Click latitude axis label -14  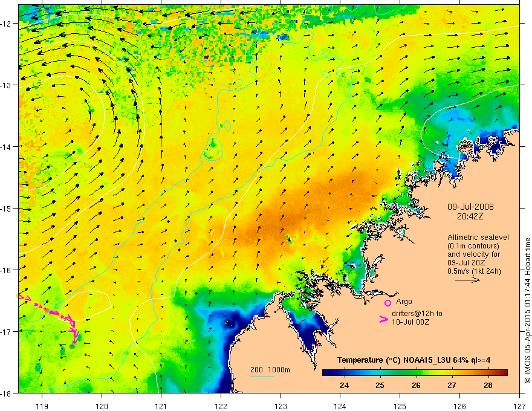(7, 147)
